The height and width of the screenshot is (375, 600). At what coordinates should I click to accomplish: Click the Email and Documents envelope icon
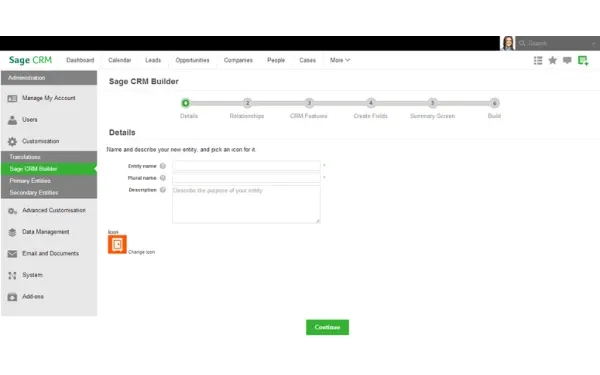pyautogui.click(x=12, y=254)
